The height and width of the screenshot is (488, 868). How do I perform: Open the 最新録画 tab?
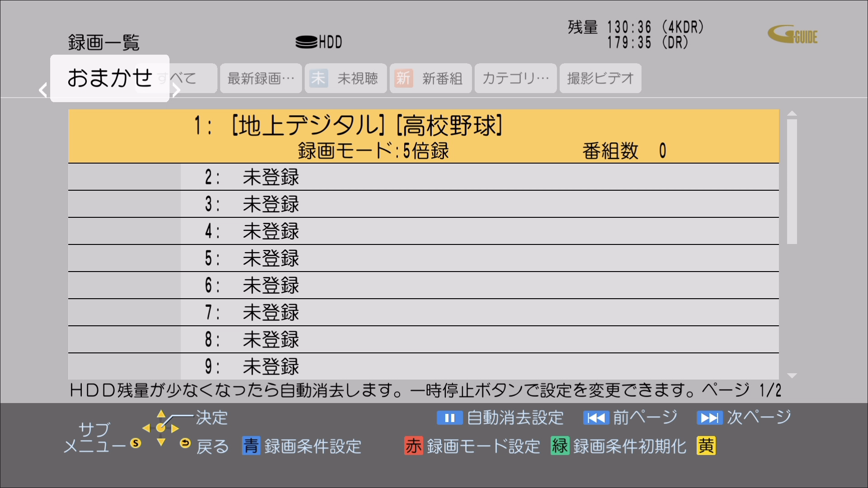click(261, 79)
